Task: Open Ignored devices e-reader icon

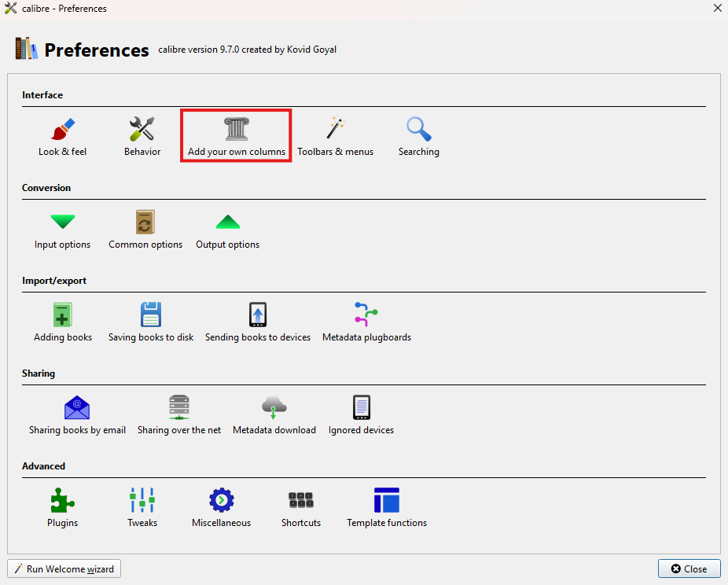Action: [361, 407]
